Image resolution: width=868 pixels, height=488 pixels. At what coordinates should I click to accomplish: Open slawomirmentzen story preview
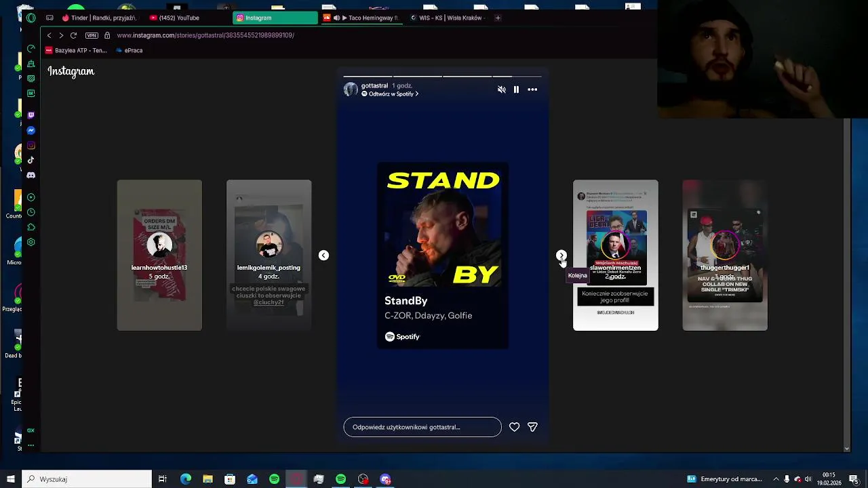615,255
